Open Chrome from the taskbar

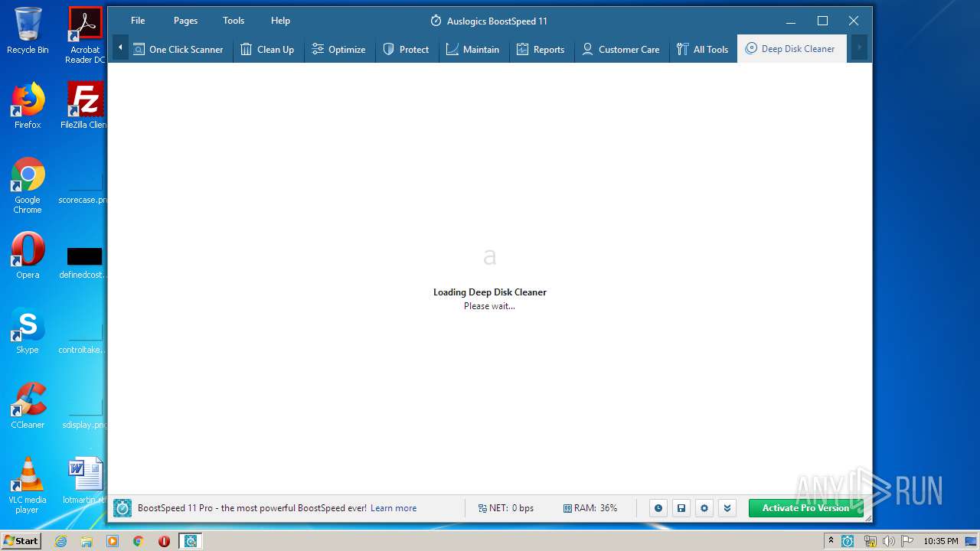point(138,541)
